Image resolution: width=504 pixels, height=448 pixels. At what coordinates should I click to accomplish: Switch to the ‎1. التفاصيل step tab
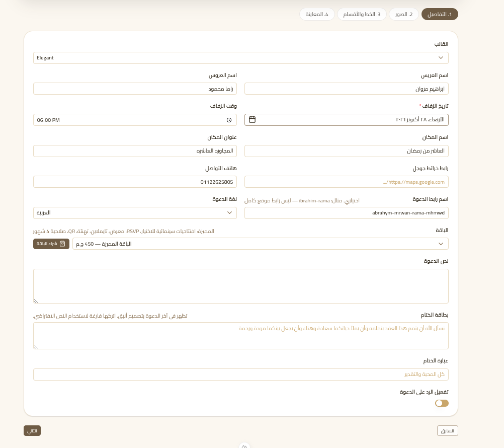tap(440, 14)
